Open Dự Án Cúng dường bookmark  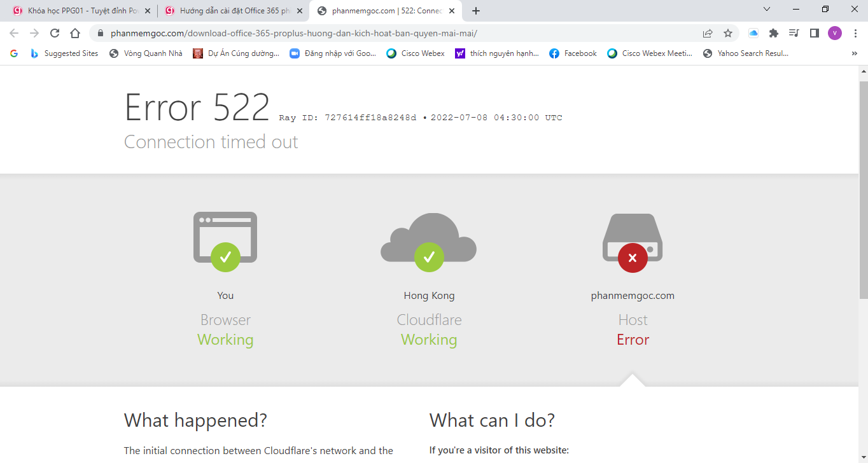coord(236,53)
